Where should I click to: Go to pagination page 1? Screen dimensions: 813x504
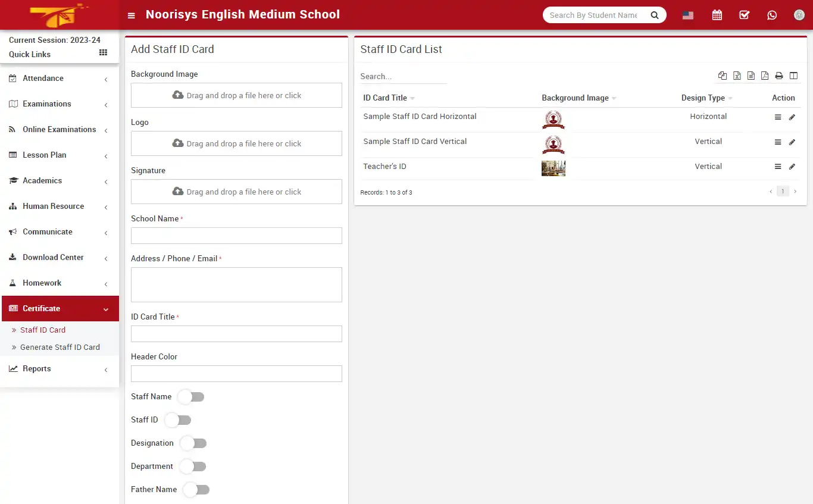783,191
